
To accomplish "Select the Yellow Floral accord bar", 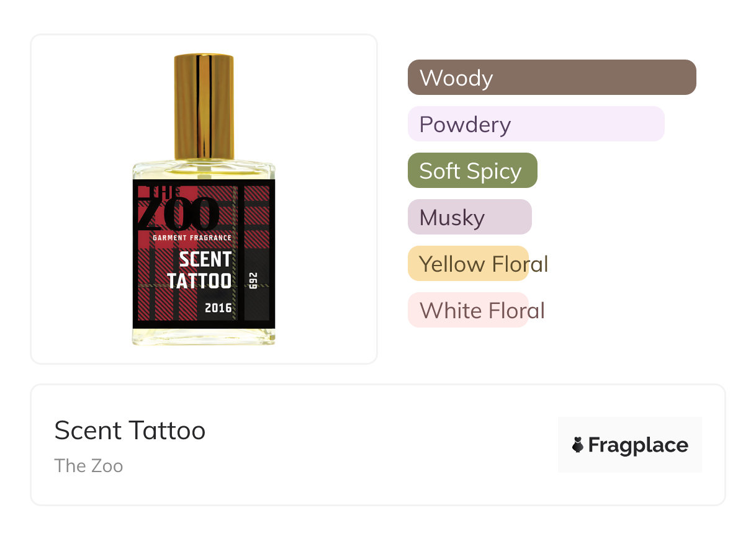I will click(x=468, y=264).
